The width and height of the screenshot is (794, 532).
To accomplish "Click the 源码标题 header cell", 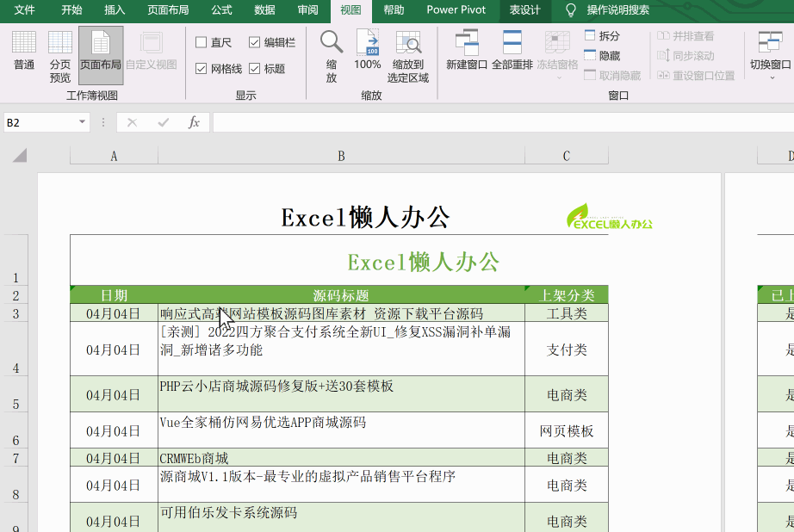I will [x=341, y=295].
